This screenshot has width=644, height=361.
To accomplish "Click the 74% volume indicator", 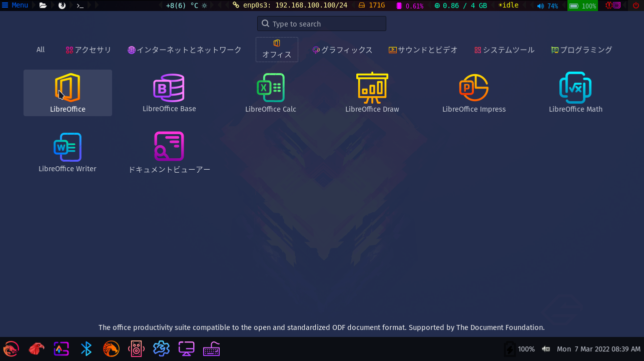I will pyautogui.click(x=547, y=6).
